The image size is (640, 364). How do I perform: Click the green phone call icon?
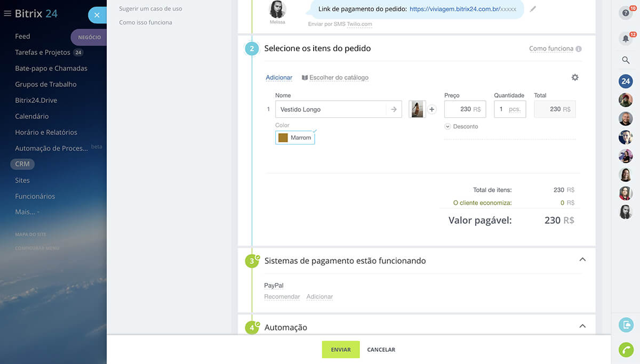[x=626, y=350]
